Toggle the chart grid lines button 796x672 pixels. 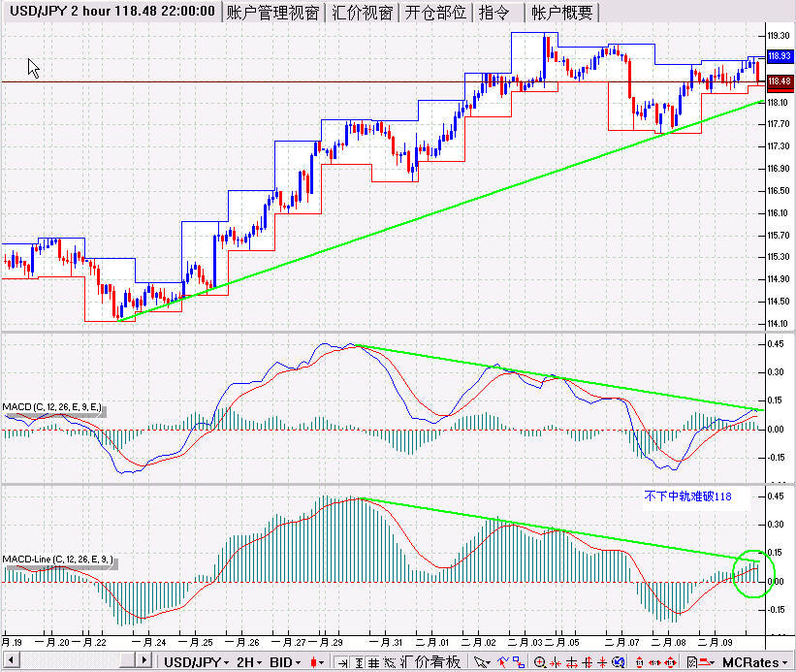click(373, 662)
